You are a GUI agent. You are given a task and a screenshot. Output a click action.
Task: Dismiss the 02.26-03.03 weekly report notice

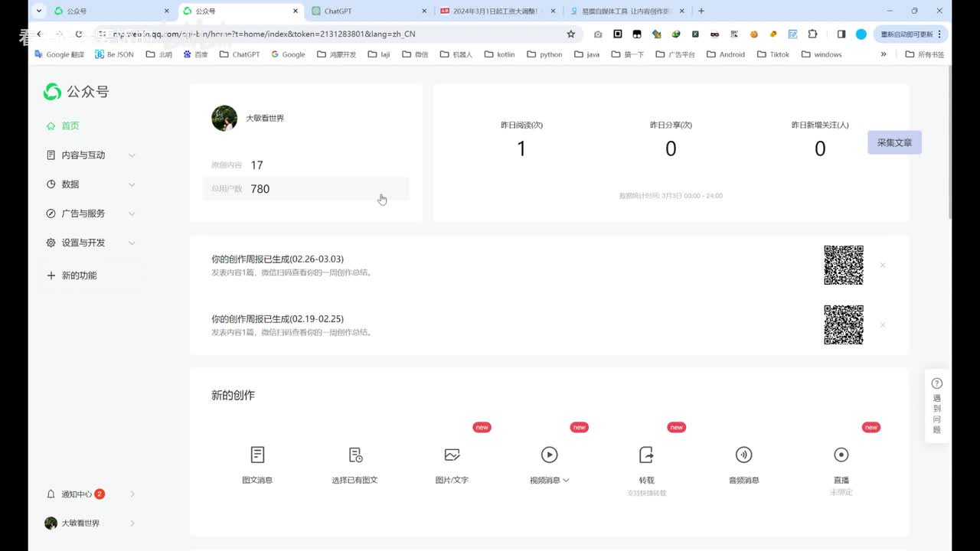click(x=883, y=266)
